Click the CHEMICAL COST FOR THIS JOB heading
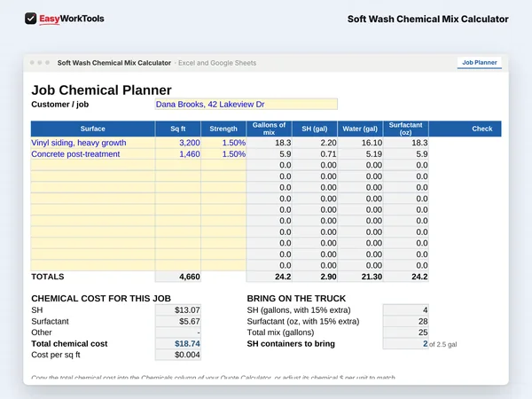Viewport: 532px width, 399px height. click(101, 299)
